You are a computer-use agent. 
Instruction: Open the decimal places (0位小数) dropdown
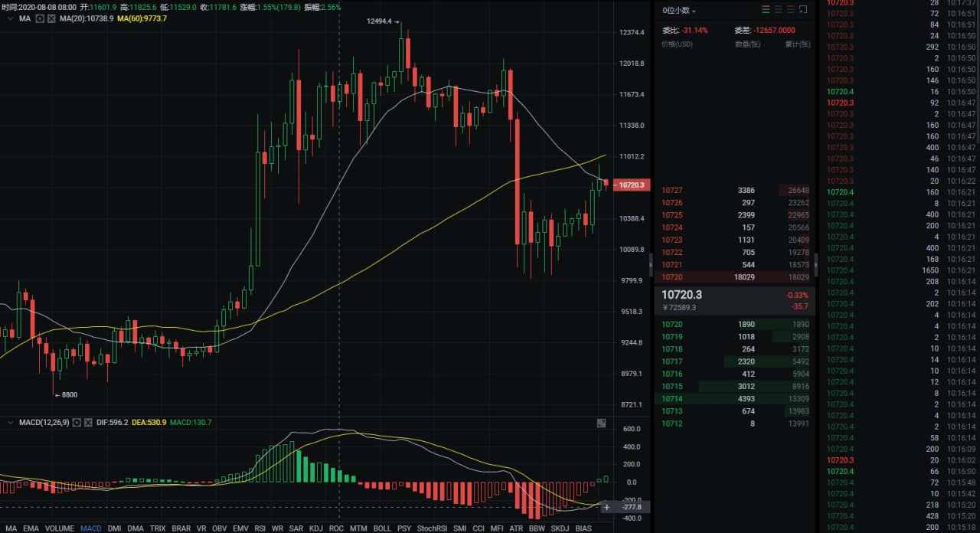tap(680, 10)
